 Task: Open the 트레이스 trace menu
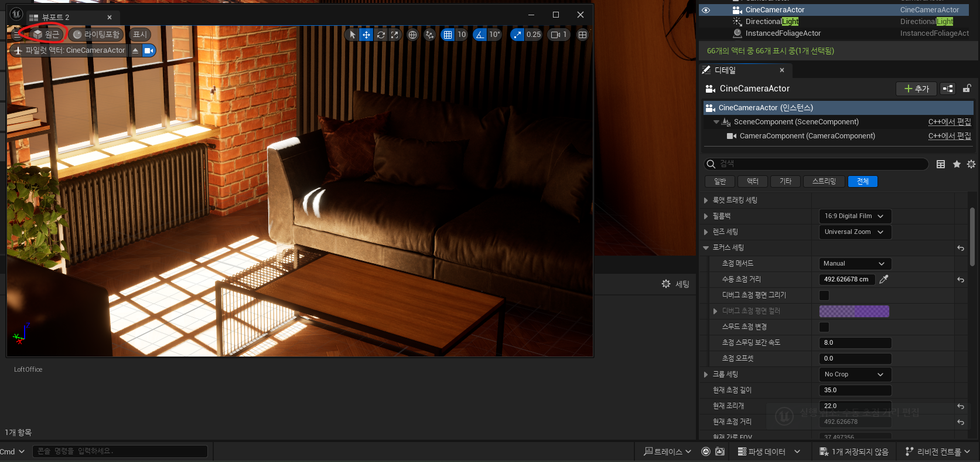(x=667, y=451)
